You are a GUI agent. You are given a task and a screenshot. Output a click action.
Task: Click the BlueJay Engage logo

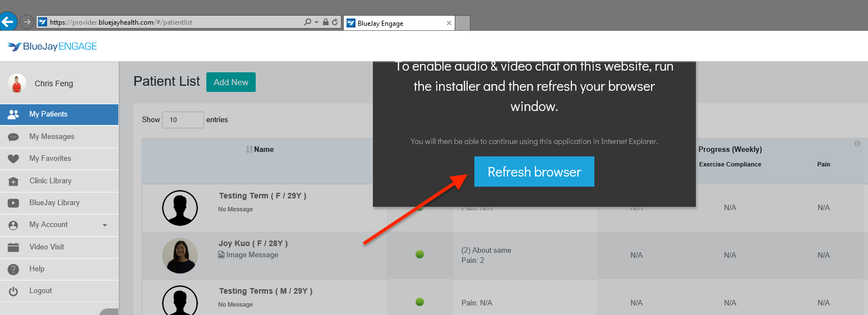52,47
